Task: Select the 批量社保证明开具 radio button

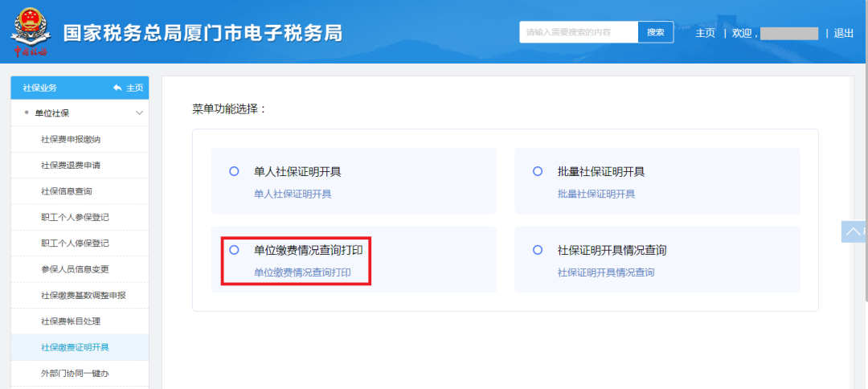Action: click(x=538, y=171)
